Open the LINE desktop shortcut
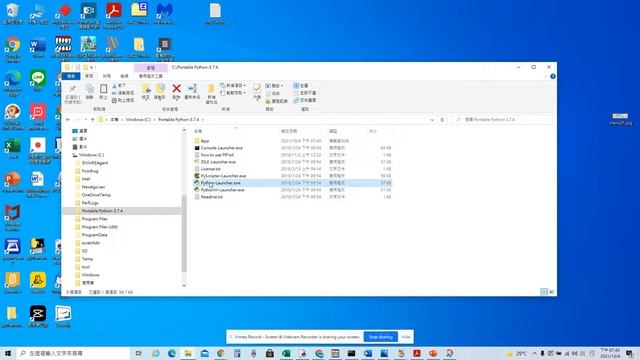This screenshot has height=360, width=640. click(38, 80)
